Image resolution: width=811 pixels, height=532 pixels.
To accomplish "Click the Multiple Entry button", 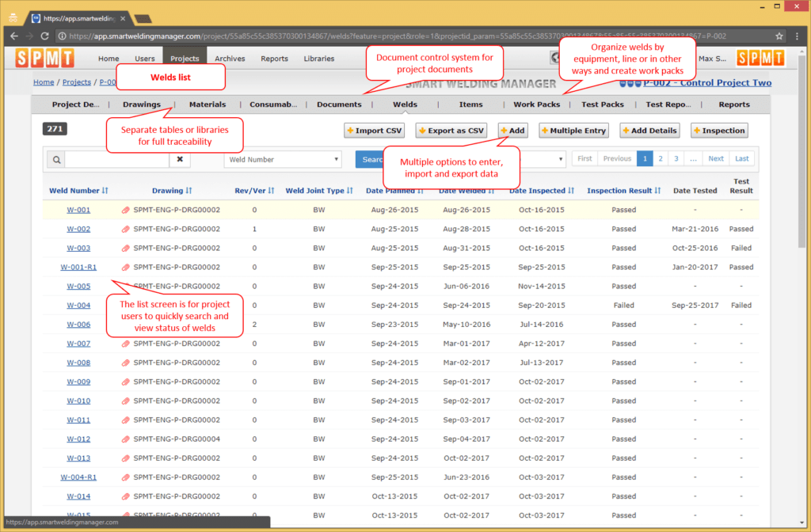I will [573, 131].
